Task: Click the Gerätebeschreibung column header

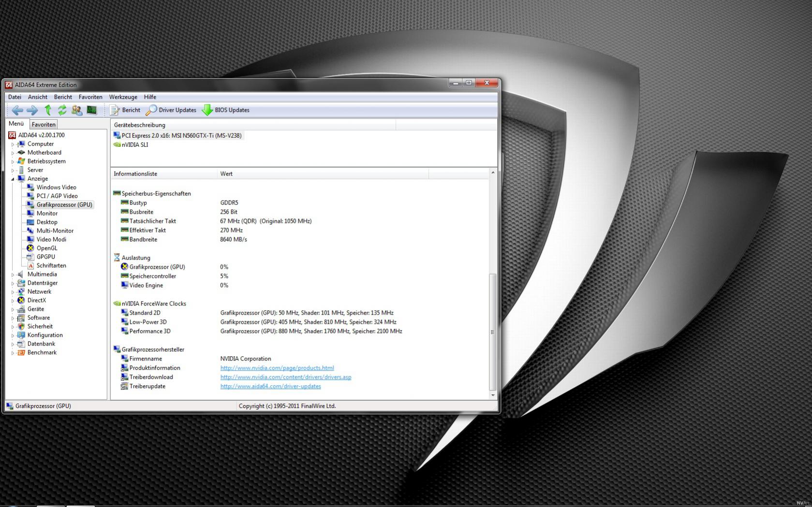Action: [253, 125]
